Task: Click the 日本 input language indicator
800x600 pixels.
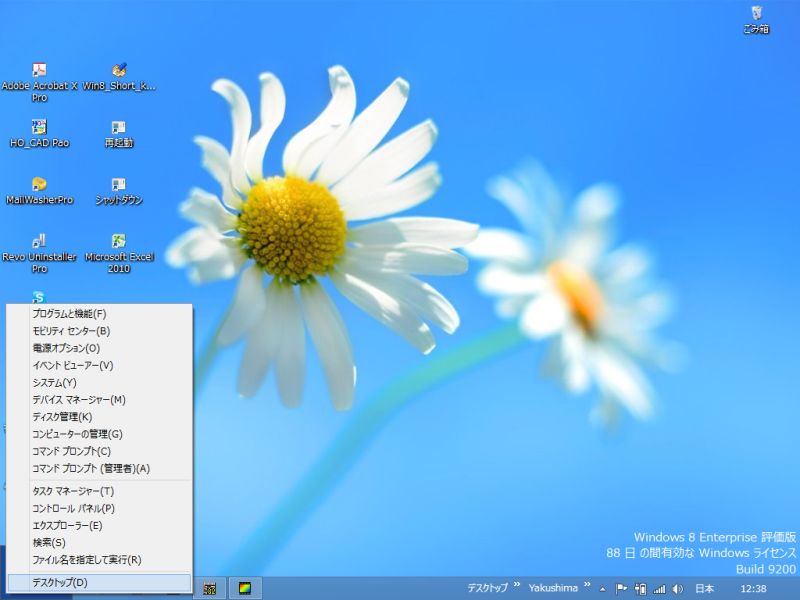Action: point(705,589)
